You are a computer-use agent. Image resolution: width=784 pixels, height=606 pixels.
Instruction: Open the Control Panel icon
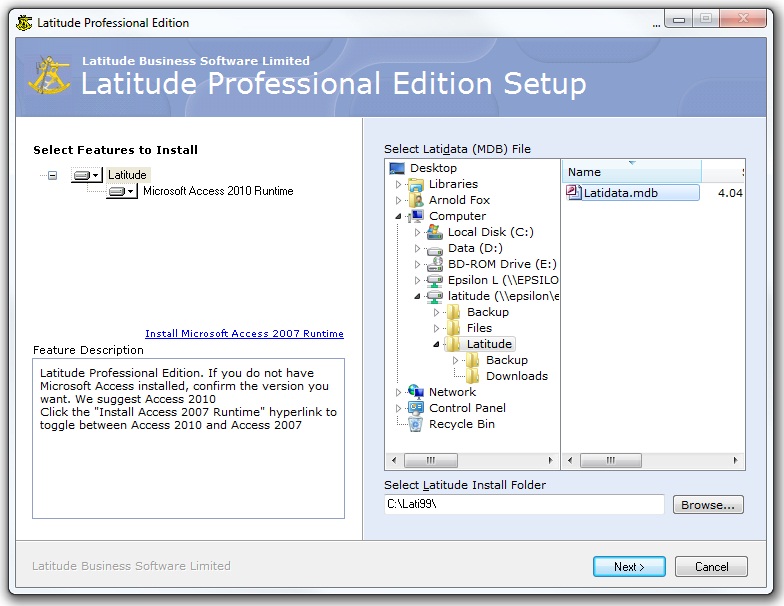pos(416,408)
